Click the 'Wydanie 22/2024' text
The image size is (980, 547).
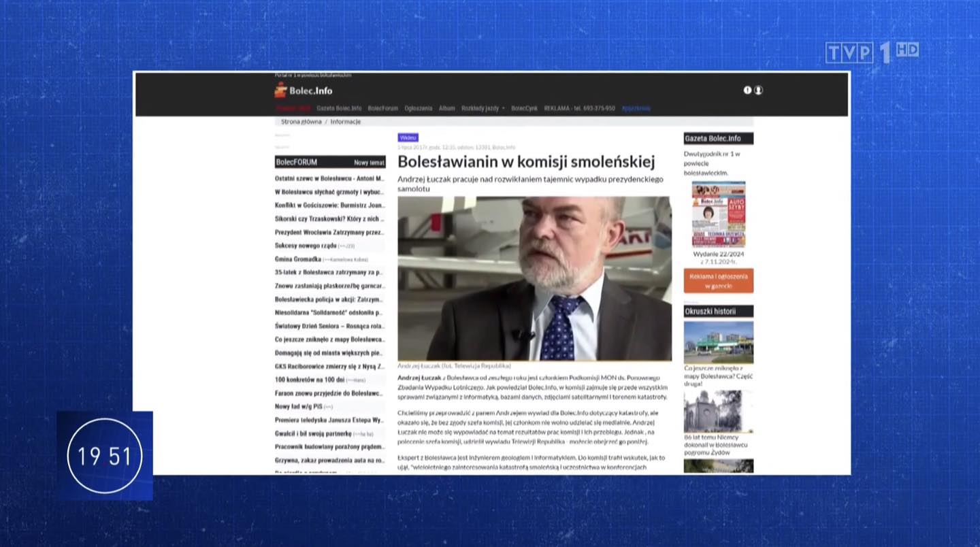(718, 254)
